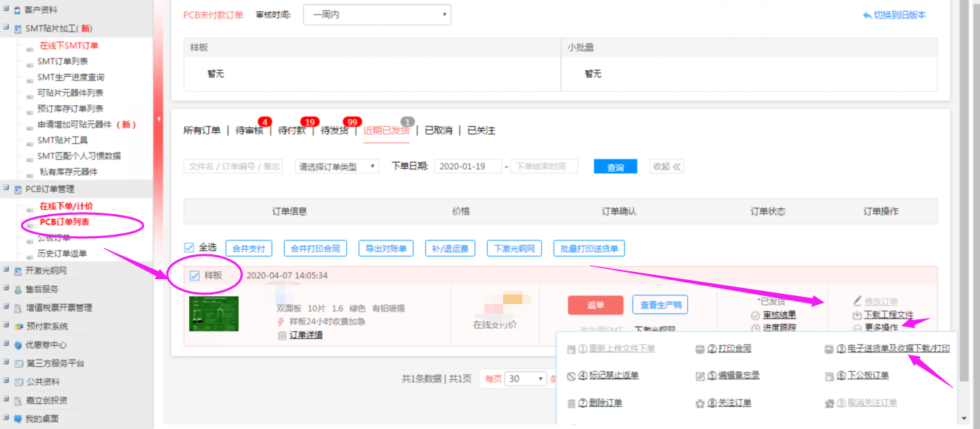Screen dimensions: 980x429
Task: Click the 下单日期 start date field
Action: tap(467, 167)
